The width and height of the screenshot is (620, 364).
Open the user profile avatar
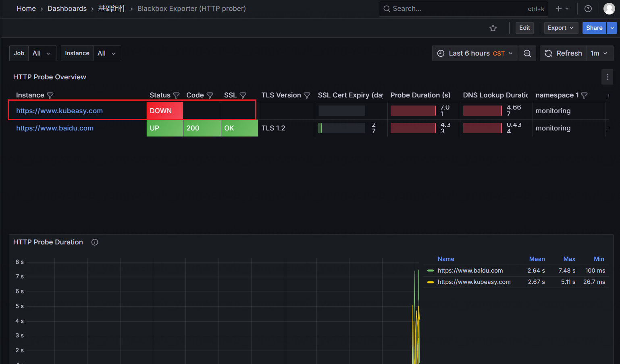coord(609,8)
